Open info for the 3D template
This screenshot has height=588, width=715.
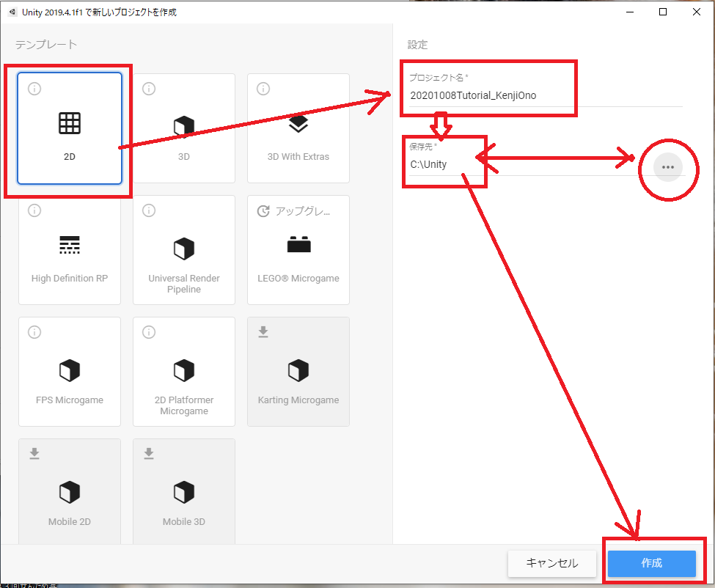click(149, 89)
